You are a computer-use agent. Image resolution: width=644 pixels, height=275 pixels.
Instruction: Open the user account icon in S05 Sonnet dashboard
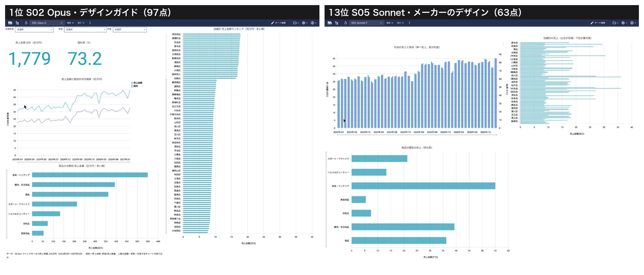tap(633, 23)
